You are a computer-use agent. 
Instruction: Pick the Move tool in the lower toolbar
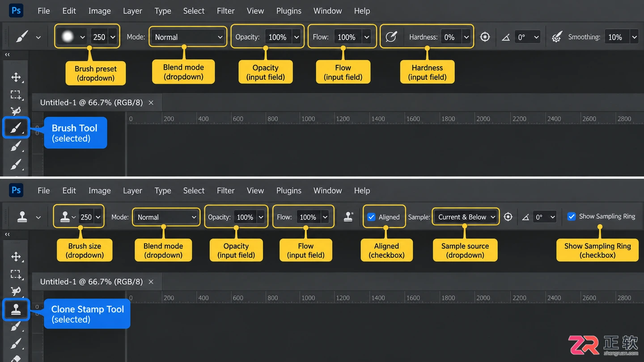point(16,257)
